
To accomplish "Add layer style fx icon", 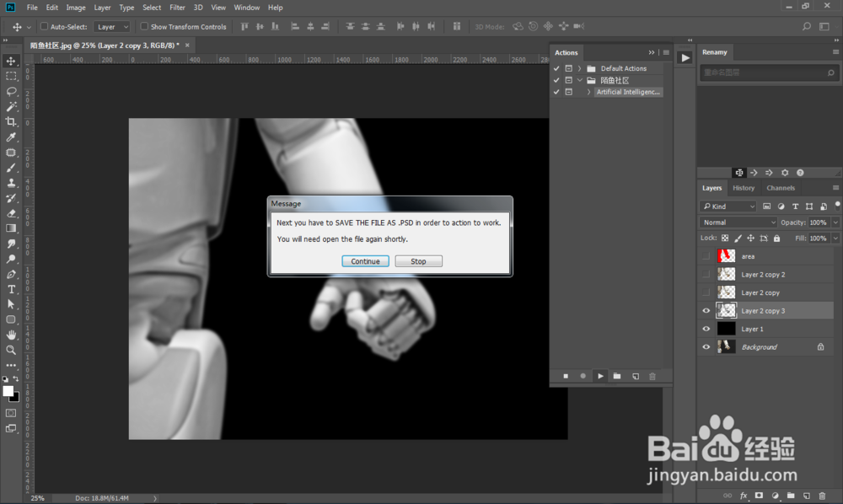I will click(744, 496).
